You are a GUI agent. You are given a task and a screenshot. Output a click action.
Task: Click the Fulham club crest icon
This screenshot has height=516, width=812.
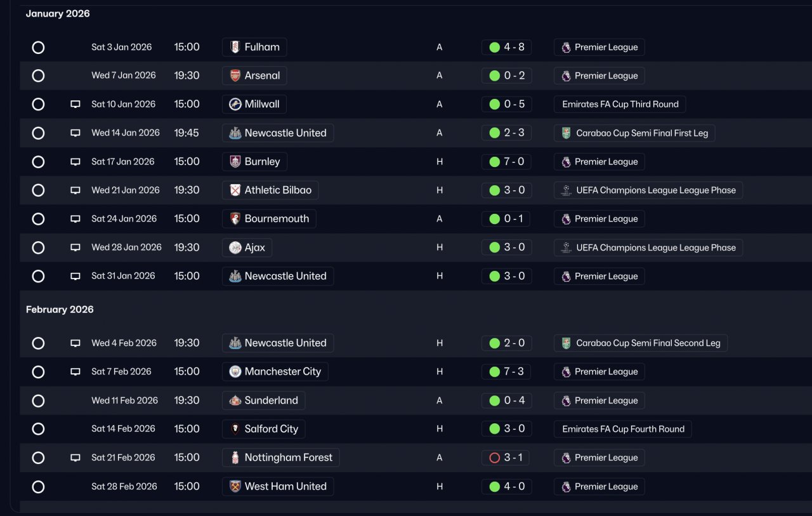(x=235, y=47)
